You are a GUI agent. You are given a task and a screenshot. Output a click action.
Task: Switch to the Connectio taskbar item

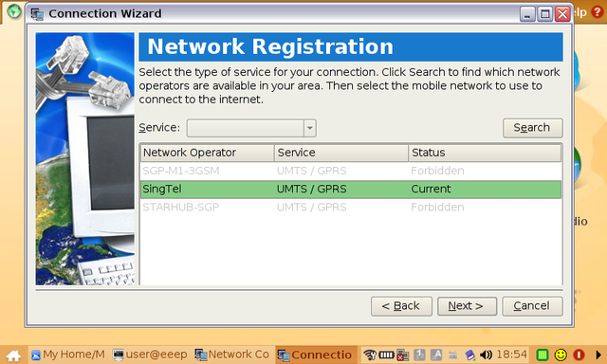[316, 355]
